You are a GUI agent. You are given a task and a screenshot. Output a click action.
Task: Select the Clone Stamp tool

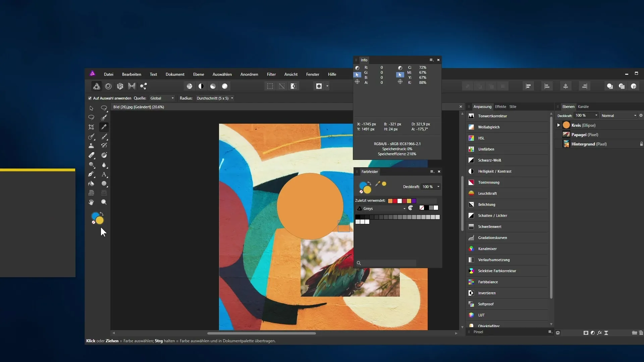(91, 146)
